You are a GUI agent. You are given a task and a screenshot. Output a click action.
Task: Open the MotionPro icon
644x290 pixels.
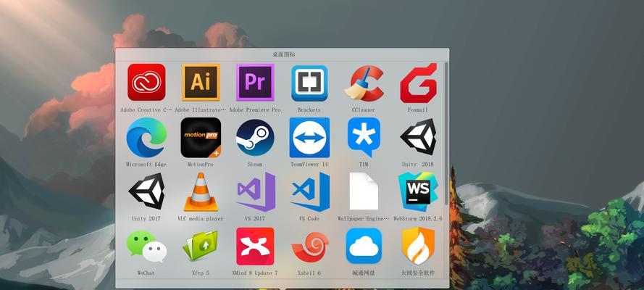201,137
